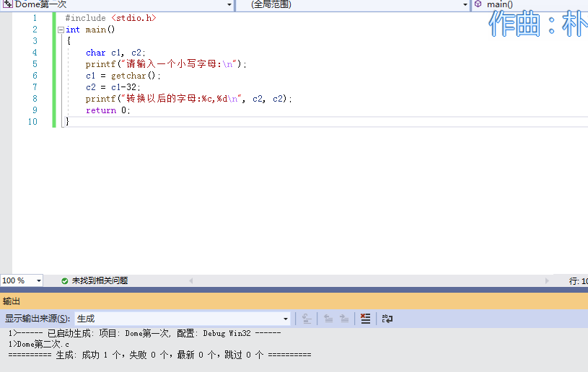Screen dimensions: 588x372
Task: Click the Dome第一次 project icon
Action: 7,4
